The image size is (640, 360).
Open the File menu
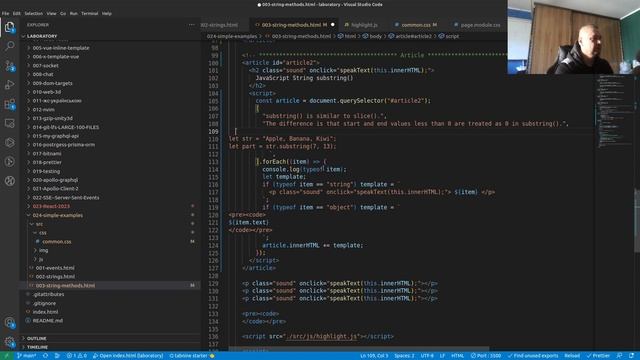[x=5, y=13]
